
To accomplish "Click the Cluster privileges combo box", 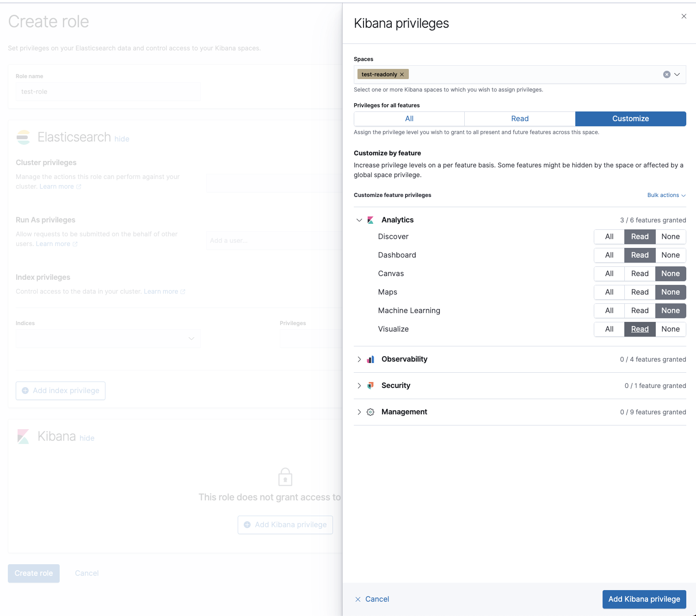I will [274, 183].
